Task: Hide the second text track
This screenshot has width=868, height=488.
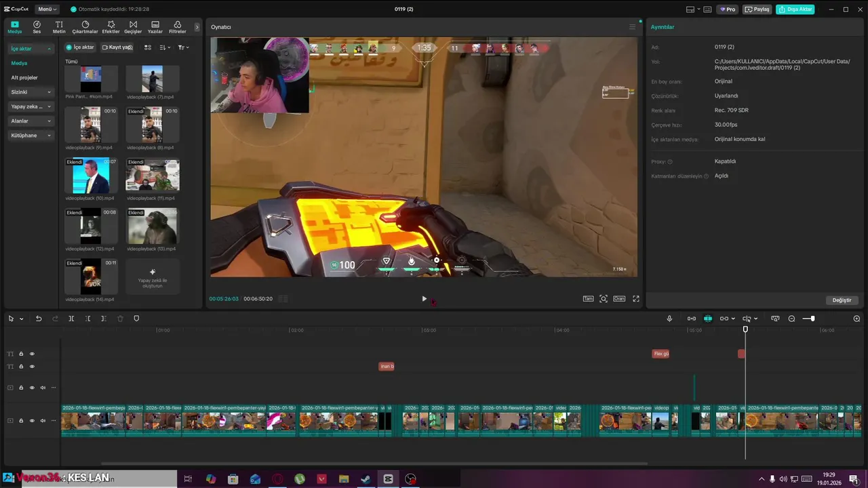Action: (32, 367)
